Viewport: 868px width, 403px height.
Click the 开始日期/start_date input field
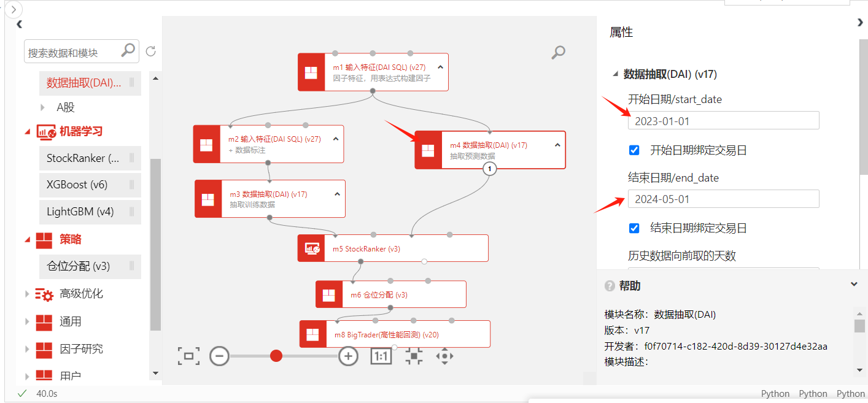pos(723,121)
